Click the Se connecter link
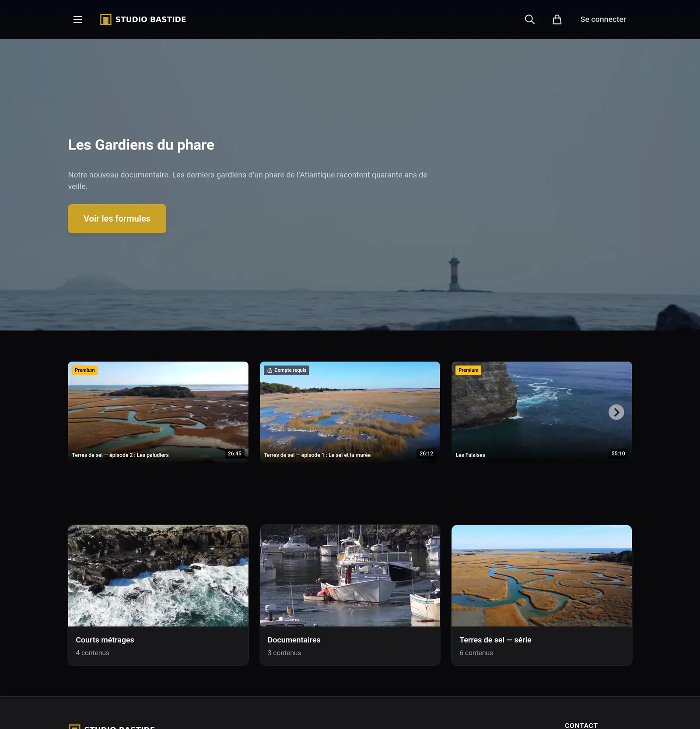The image size is (700, 729). [603, 19]
